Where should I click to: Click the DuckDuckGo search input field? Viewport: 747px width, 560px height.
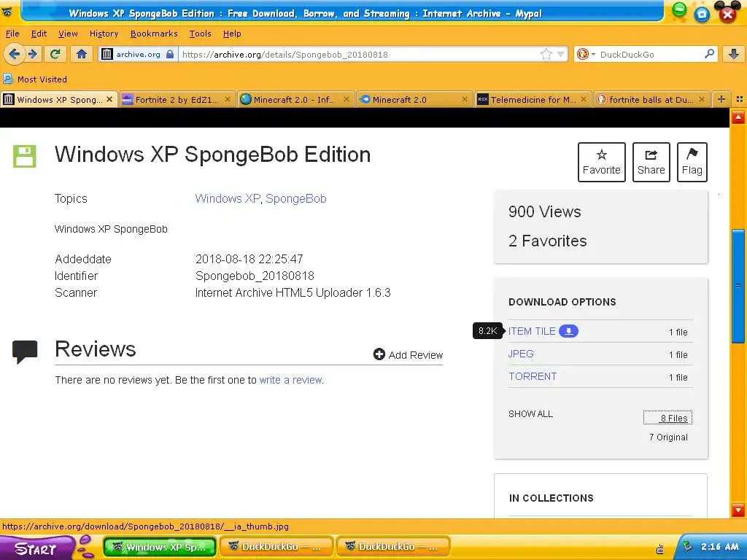[x=650, y=54]
